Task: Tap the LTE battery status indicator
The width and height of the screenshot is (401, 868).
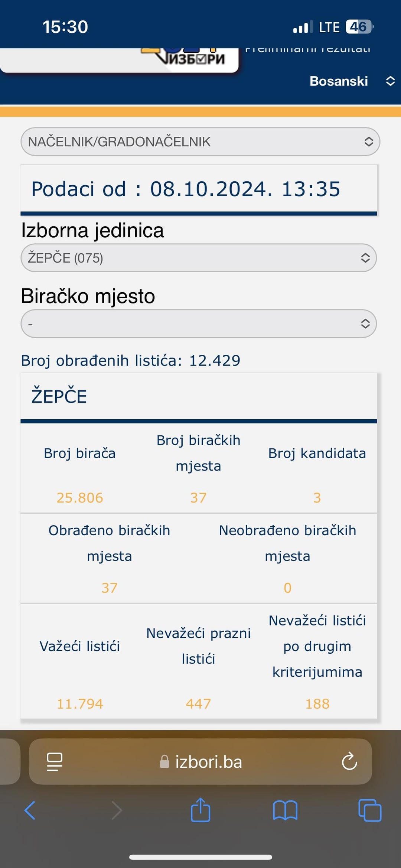Action: tap(359, 27)
